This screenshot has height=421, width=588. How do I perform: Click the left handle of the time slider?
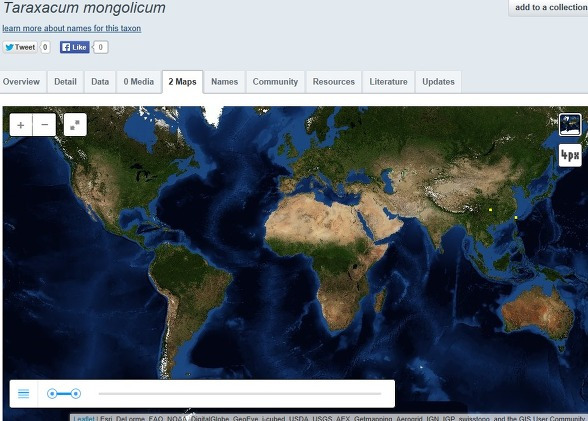[52, 394]
